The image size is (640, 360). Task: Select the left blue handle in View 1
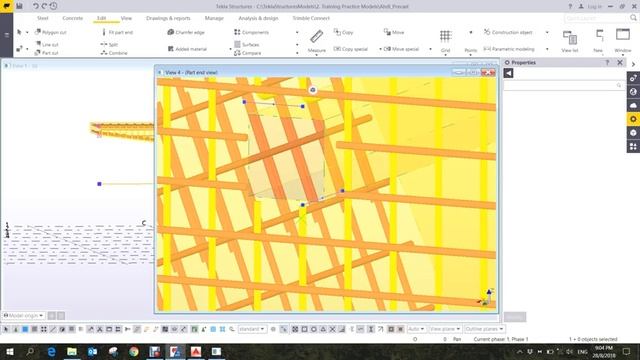tap(99, 184)
